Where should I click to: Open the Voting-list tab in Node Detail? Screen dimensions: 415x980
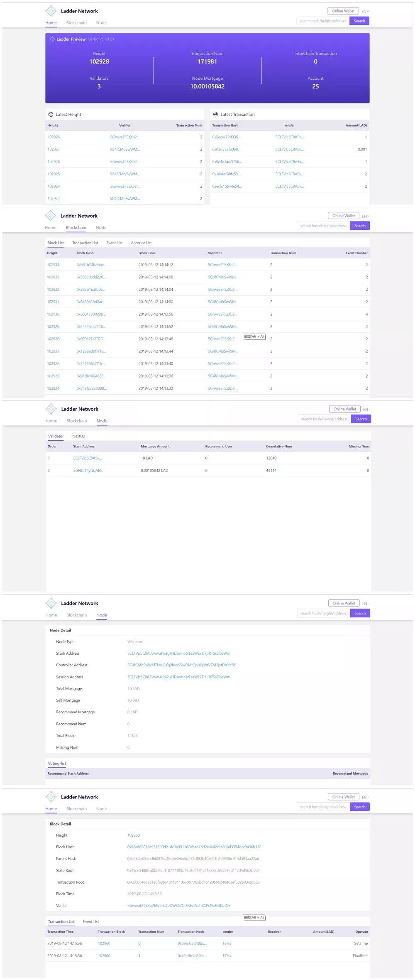(x=57, y=763)
